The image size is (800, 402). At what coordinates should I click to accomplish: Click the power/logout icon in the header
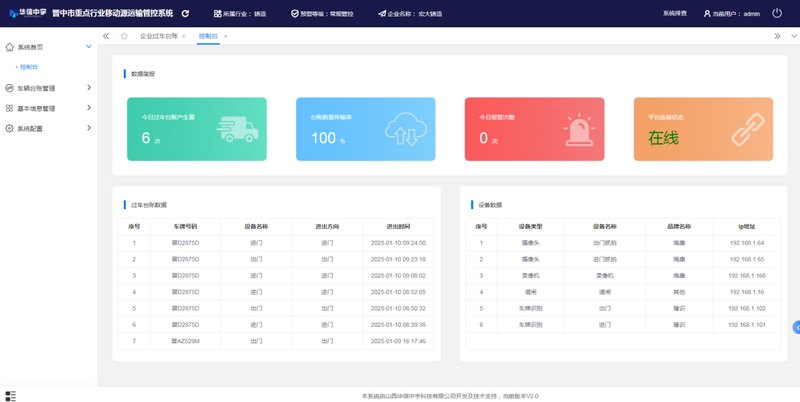click(x=777, y=13)
